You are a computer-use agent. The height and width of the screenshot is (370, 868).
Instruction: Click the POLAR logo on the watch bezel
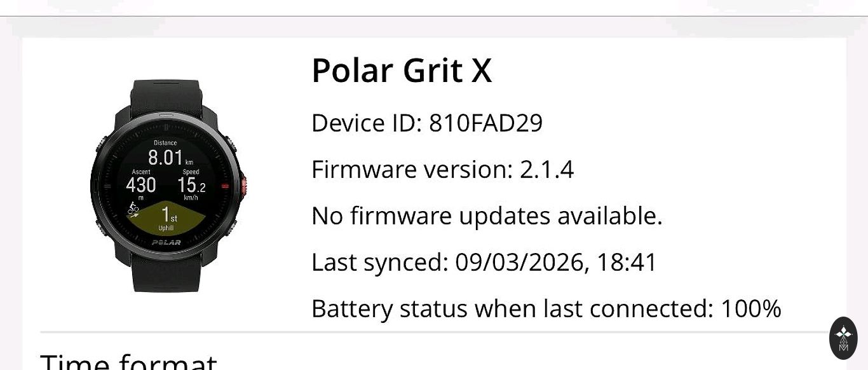click(166, 242)
